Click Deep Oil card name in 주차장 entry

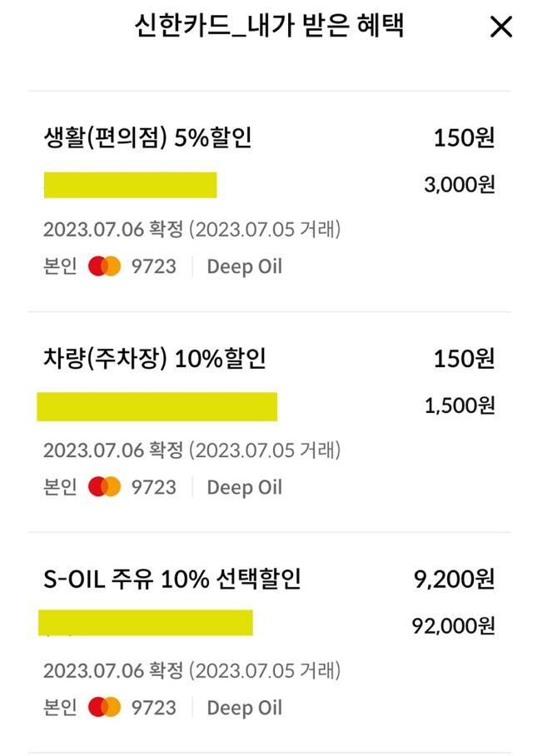[x=244, y=487]
